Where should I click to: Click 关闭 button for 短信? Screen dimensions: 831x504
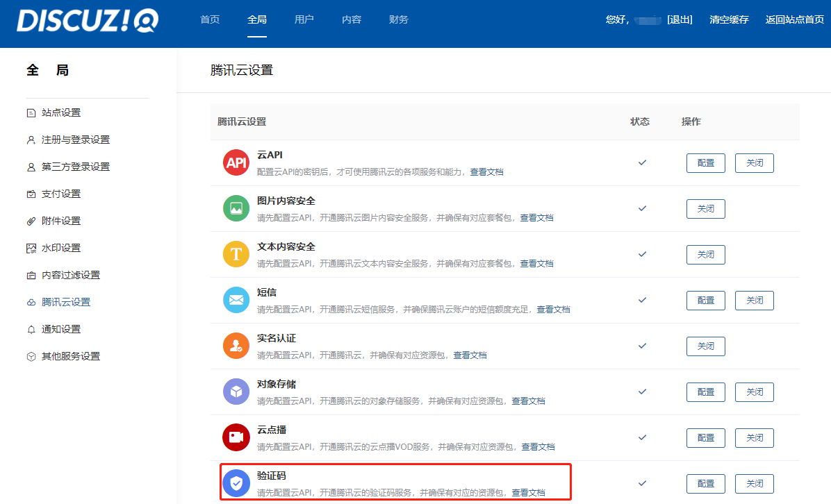pyautogui.click(x=755, y=301)
